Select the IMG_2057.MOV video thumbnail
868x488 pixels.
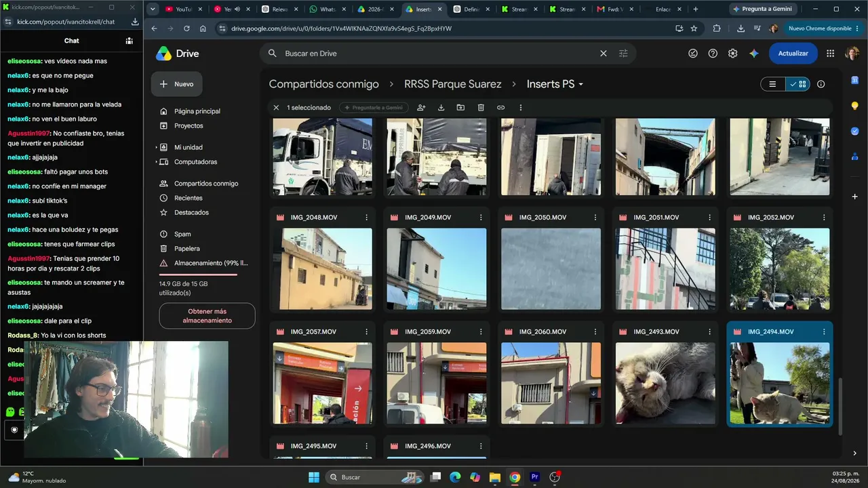coord(323,384)
